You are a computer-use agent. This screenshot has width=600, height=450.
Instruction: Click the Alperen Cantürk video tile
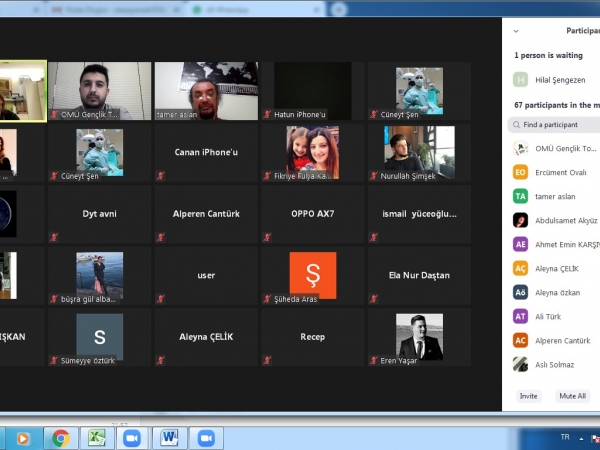point(206,214)
